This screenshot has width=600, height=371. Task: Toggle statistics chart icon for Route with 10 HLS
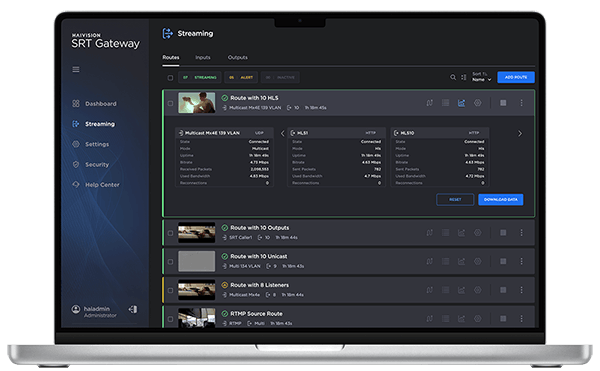(x=461, y=103)
